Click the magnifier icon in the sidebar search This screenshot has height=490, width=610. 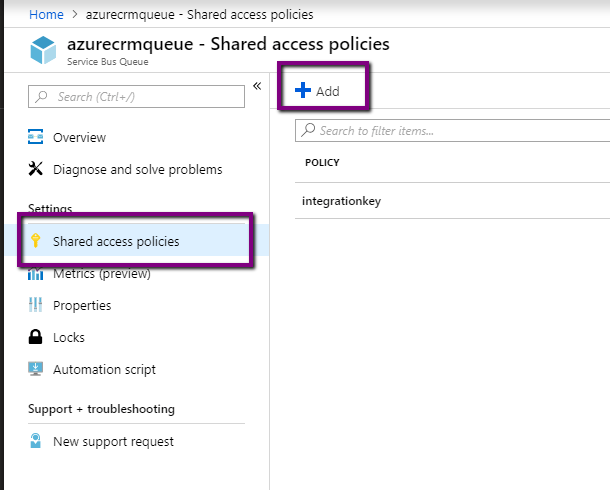[42, 97]
